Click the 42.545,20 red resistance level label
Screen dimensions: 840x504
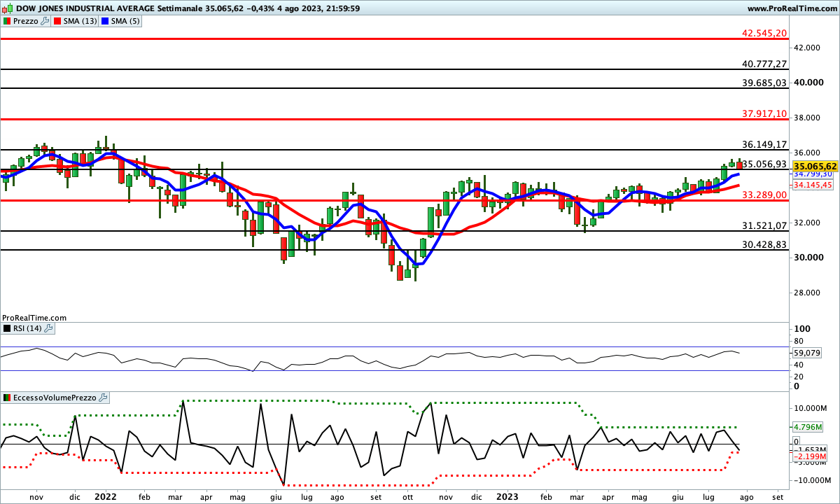(764, 33)
